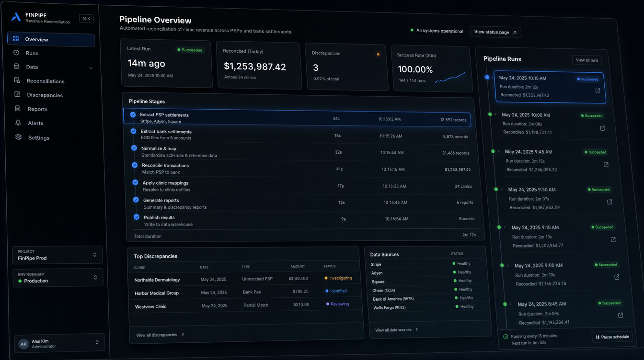Go to Reconciliations in the sidebar
644x360 pixels.
click(x=45, y=81)
